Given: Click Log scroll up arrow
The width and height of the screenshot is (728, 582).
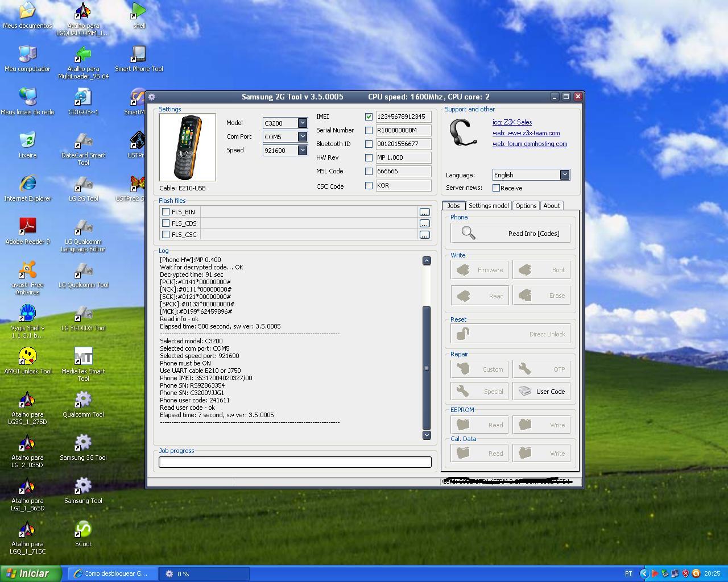Looking at the screenshot, I should pos(427,260).
